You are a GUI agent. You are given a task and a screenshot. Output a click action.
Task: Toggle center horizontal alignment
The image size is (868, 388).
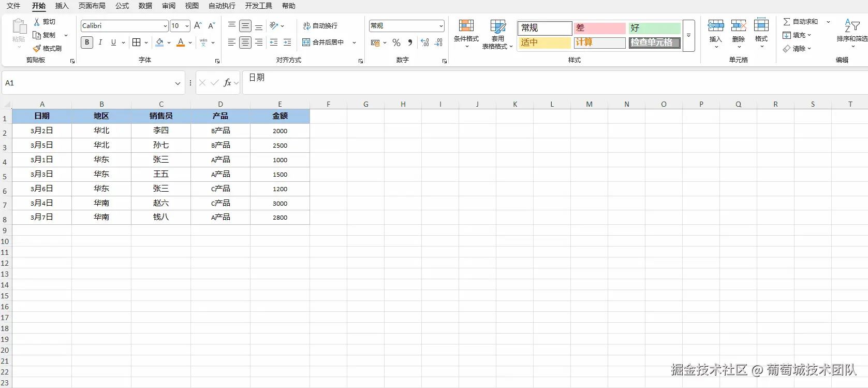pyautogui.click(x=245, y=42)
